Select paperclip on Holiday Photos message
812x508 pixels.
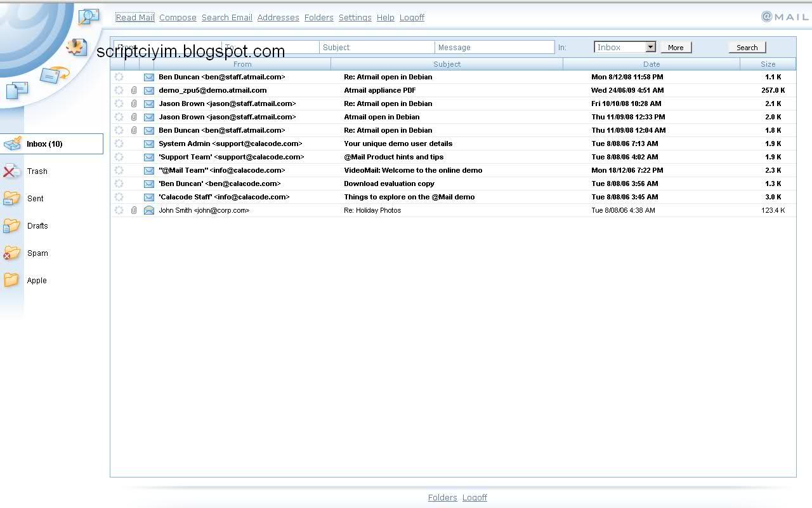point(134,211)
